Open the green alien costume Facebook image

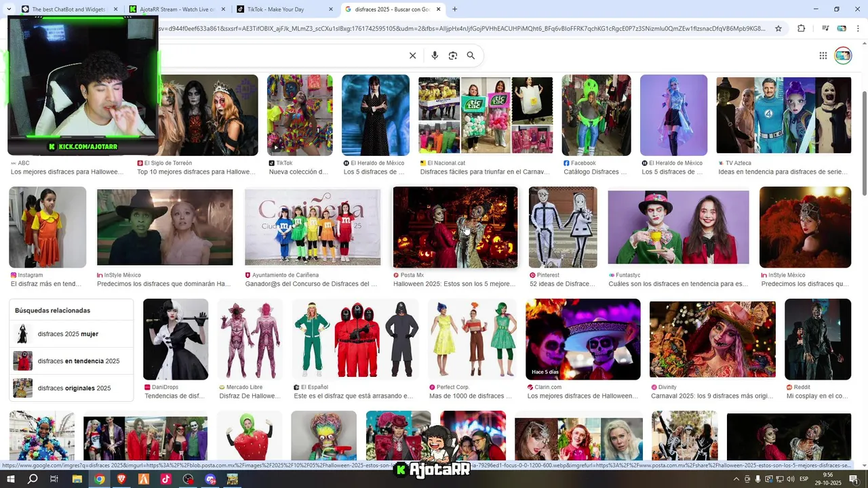pyautogui.click(x=596, y=115)
